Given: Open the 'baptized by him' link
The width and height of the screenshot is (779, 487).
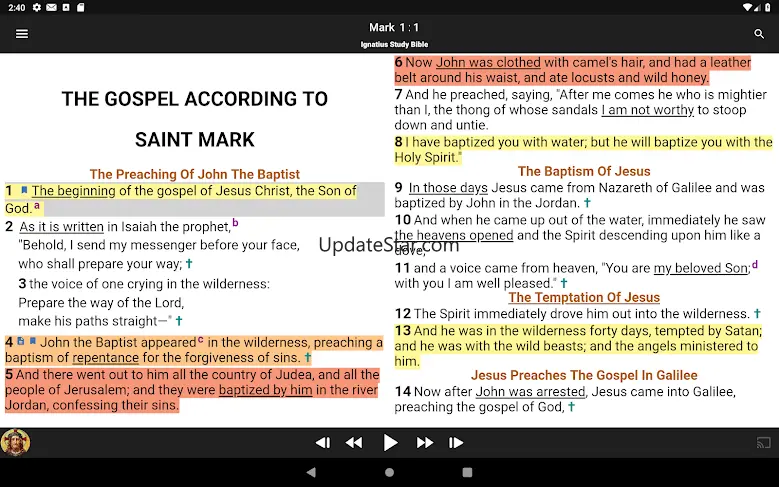Looking at the screenshot, I should [265, 390].
